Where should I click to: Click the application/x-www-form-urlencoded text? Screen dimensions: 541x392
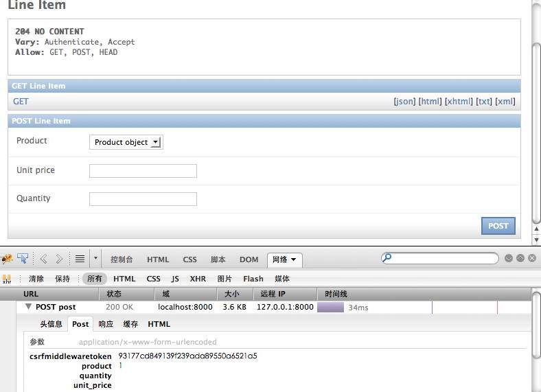point(148,342)
